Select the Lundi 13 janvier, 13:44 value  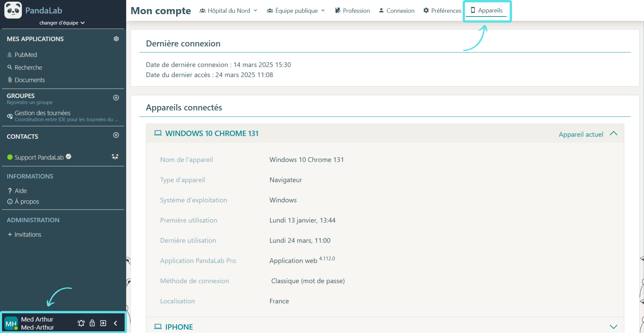coord(303,221)
